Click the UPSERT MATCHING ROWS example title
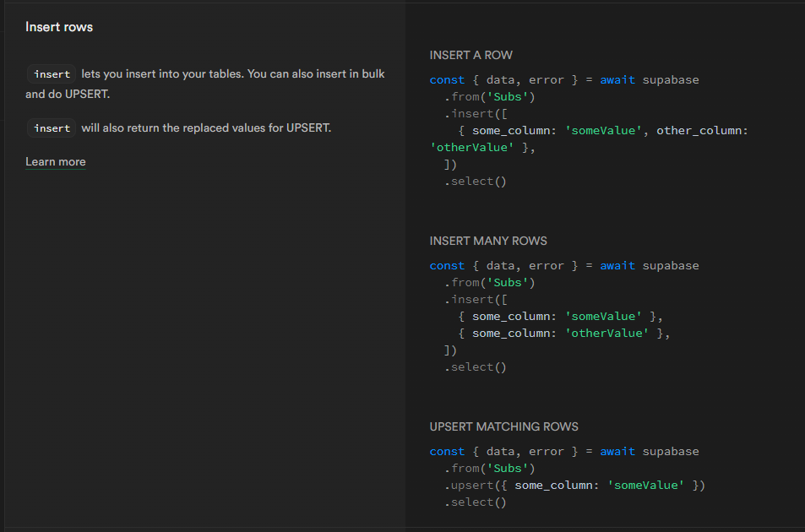Screen dimensions: 805x532 [503, 426]
